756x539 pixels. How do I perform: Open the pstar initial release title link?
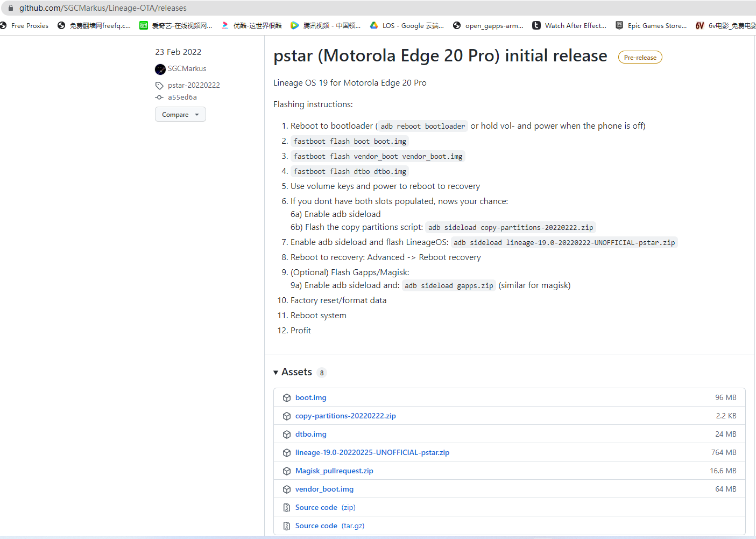click(x=440, y=56)
